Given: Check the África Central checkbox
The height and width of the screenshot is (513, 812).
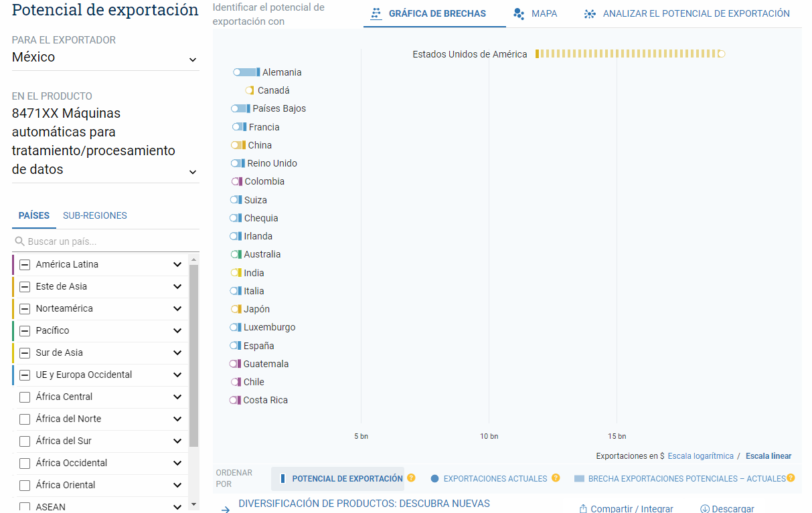Looking at the screenshot, I should (x=25, y=397).
